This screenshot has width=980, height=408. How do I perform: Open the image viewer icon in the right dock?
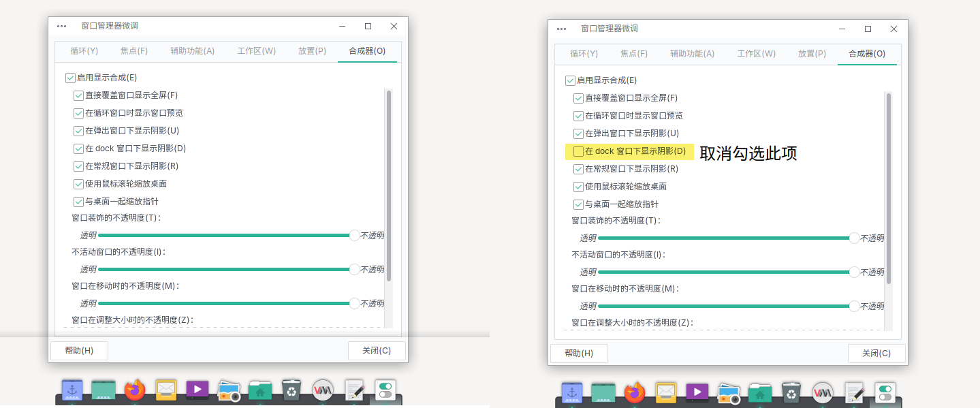[729, 393]
